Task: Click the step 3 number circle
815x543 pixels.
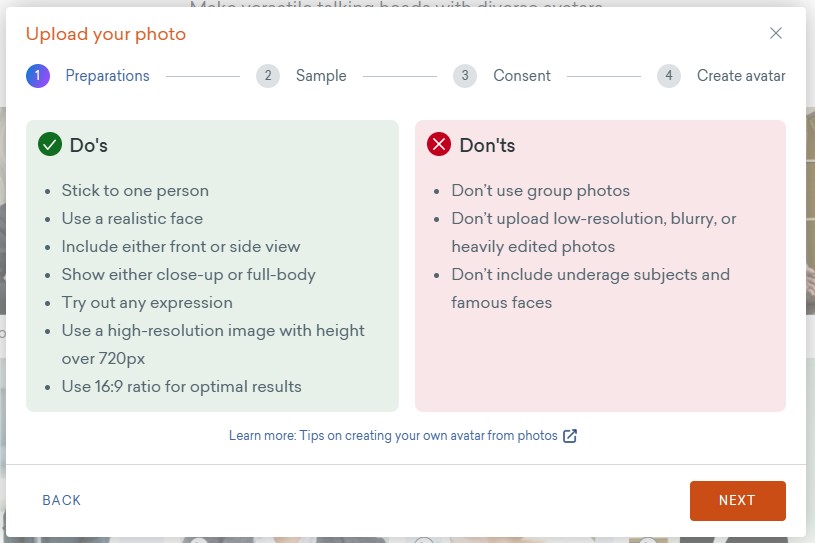Action: [465, 76]
